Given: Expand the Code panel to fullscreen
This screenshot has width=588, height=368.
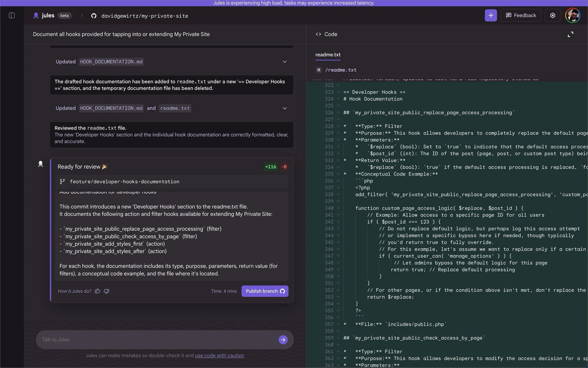Looking at the screenshot, I should click(x=570, y=34).
